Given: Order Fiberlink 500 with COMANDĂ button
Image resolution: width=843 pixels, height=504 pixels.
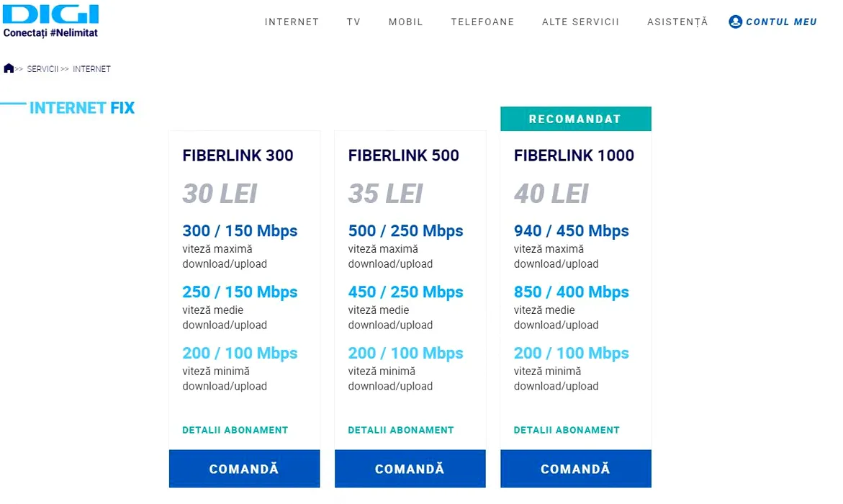Looking at the screenshot, I should point(410,469).
